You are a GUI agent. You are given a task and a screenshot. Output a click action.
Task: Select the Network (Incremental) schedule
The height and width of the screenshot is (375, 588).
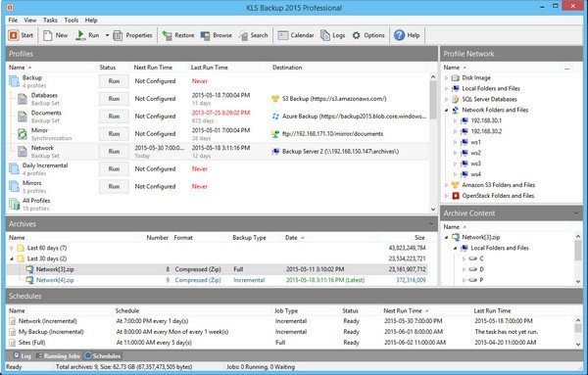[48, 321]
